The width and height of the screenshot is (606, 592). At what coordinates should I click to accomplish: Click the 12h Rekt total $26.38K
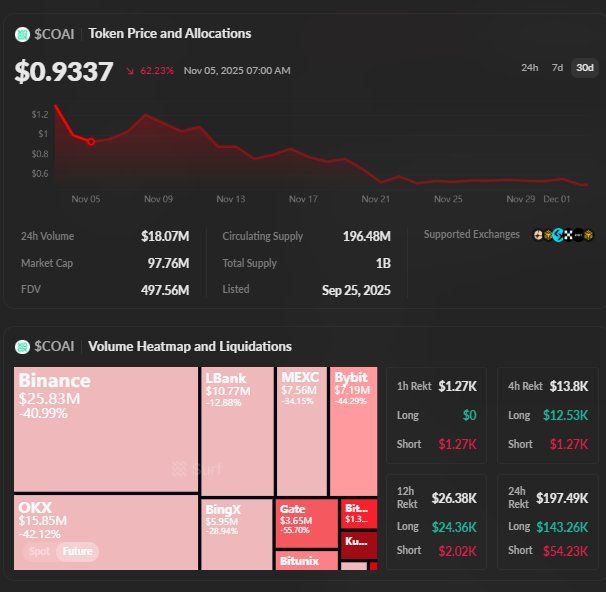454,498
